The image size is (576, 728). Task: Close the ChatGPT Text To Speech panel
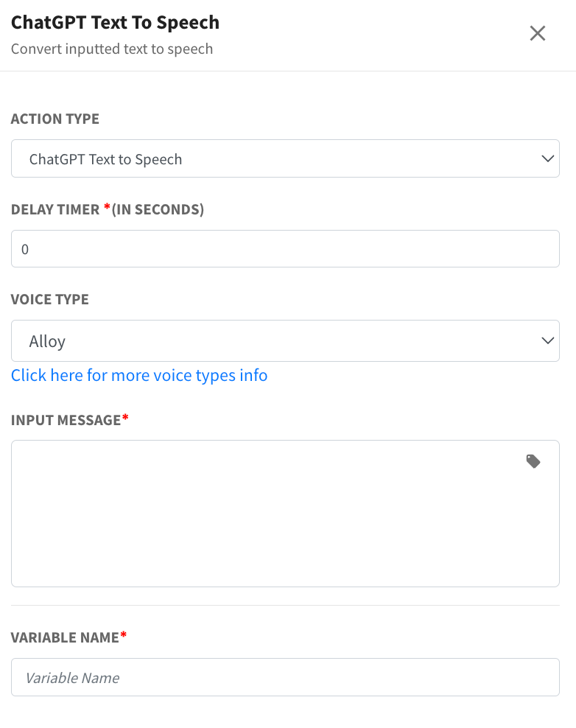[538, 33]
